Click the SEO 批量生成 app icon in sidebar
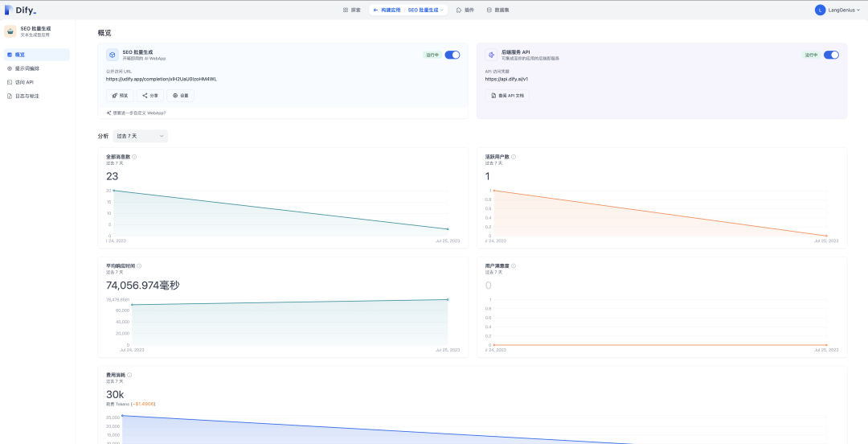868x444 pixels. coord(10,31)
